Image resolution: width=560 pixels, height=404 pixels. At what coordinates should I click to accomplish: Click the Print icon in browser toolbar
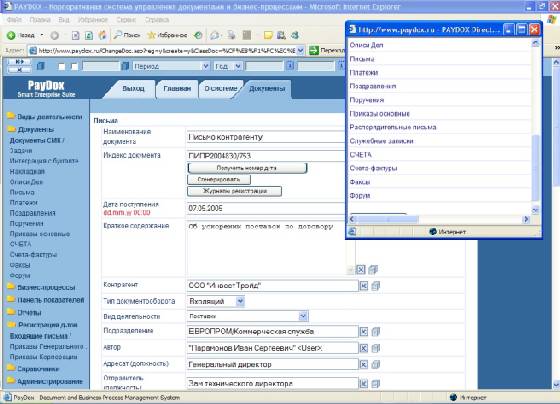232,35
